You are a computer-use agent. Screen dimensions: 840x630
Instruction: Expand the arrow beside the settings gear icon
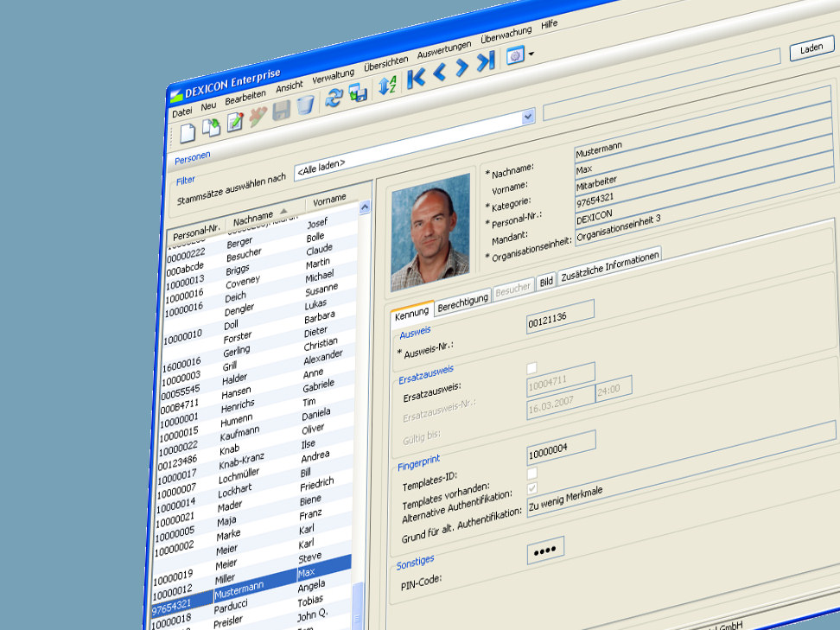pos(531,54)
